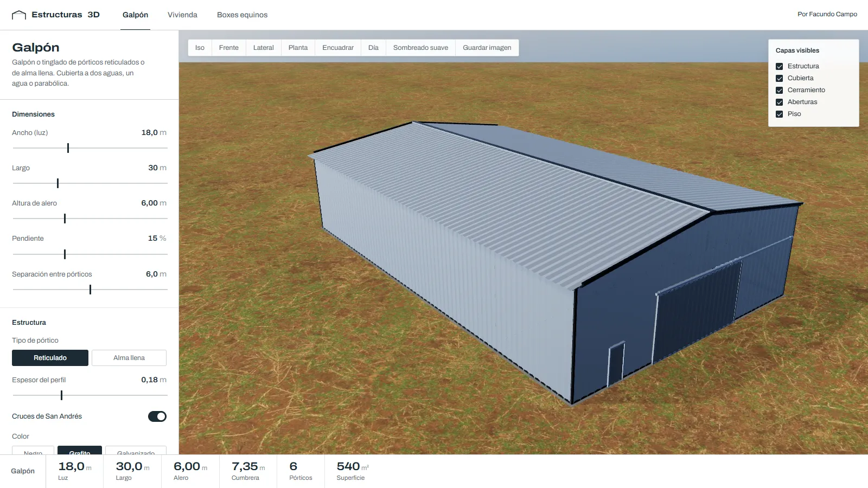Adjust the Espesor del perfil slider
The width and height of the screenshot is (868, 488).
90,395
